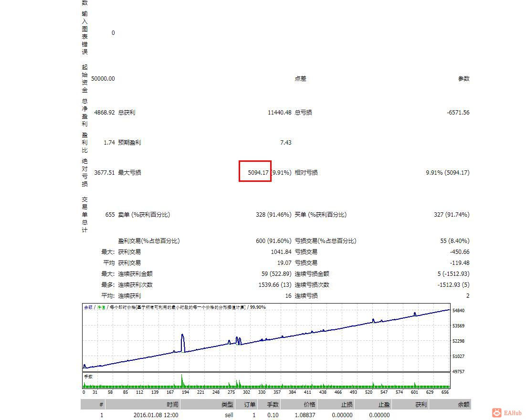Select the x-axis tick label 330
The height and width of the screenshot is (420, 526).
coord(262,392)
